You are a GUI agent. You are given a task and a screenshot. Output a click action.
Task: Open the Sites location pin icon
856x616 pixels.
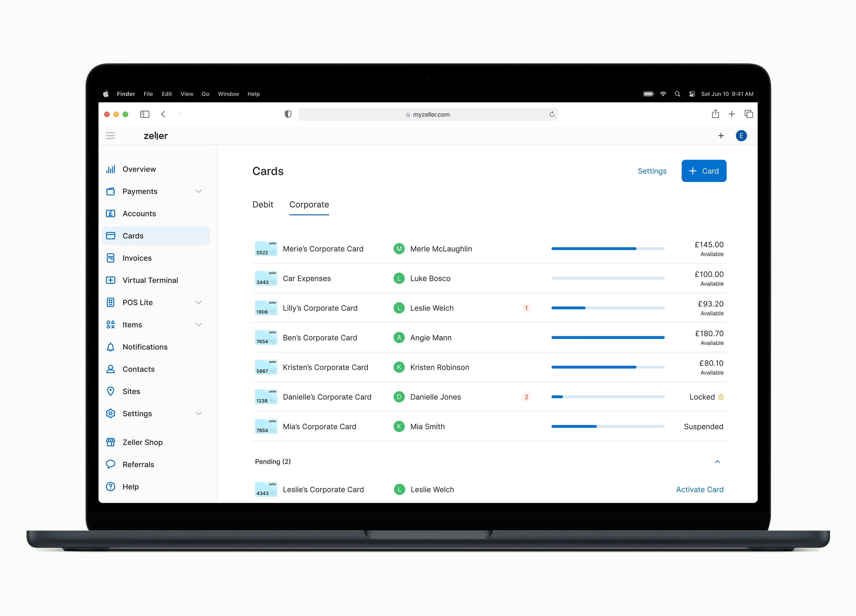coord(111,391)
